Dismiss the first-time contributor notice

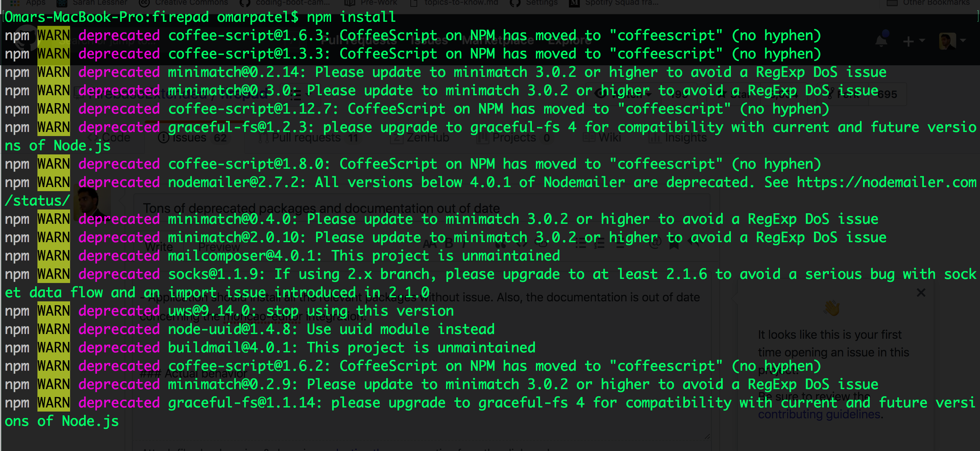(921, 293)
